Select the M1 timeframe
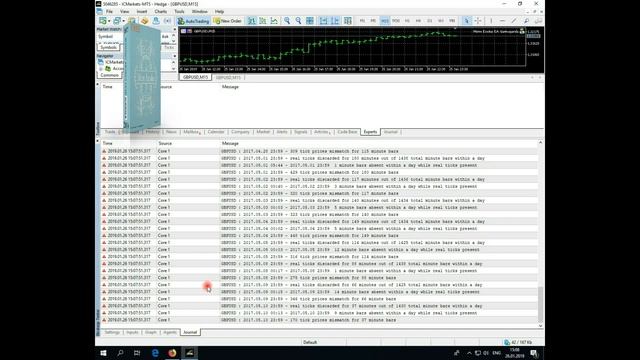640x360 pixels. (x=362, y=21)
